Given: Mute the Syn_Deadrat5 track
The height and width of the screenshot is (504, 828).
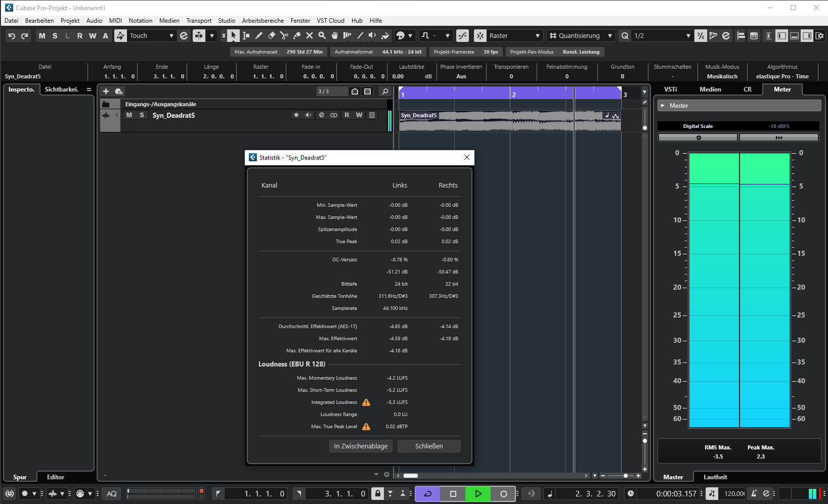Looking at the screenshot, I should coord(129,115).
